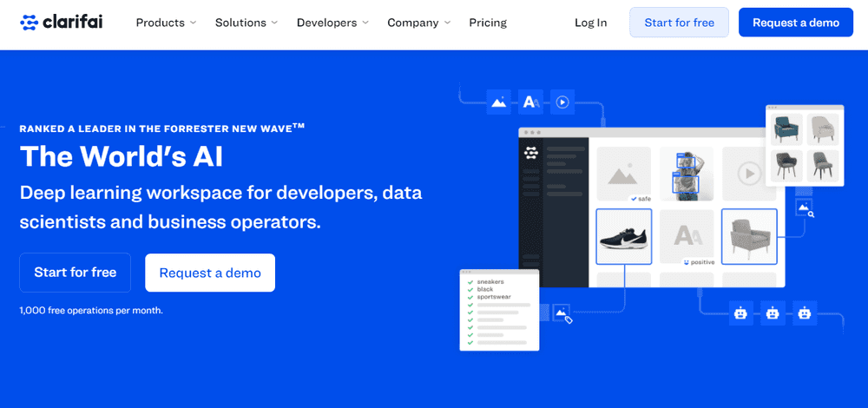Click the image search magnifier icon
868x408 pixels.
pyautogui.click(x=805, y=209)
